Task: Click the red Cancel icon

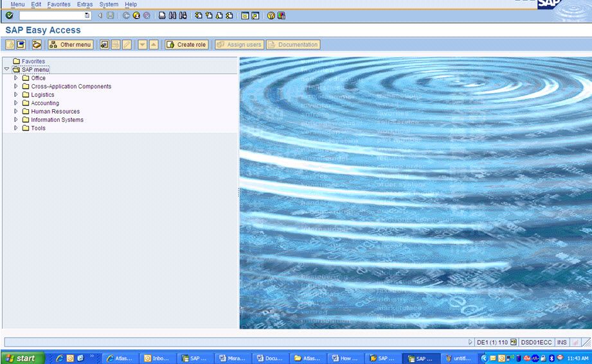Action: 147,15
